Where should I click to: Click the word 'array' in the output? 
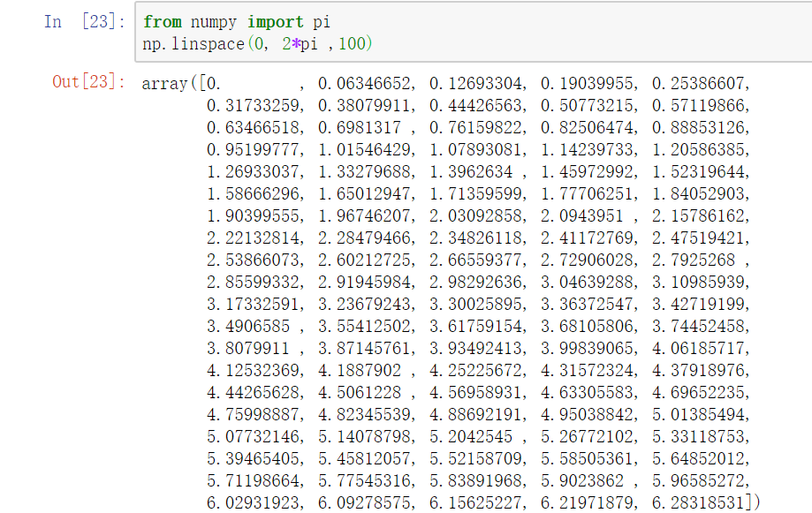pos(164,83)
